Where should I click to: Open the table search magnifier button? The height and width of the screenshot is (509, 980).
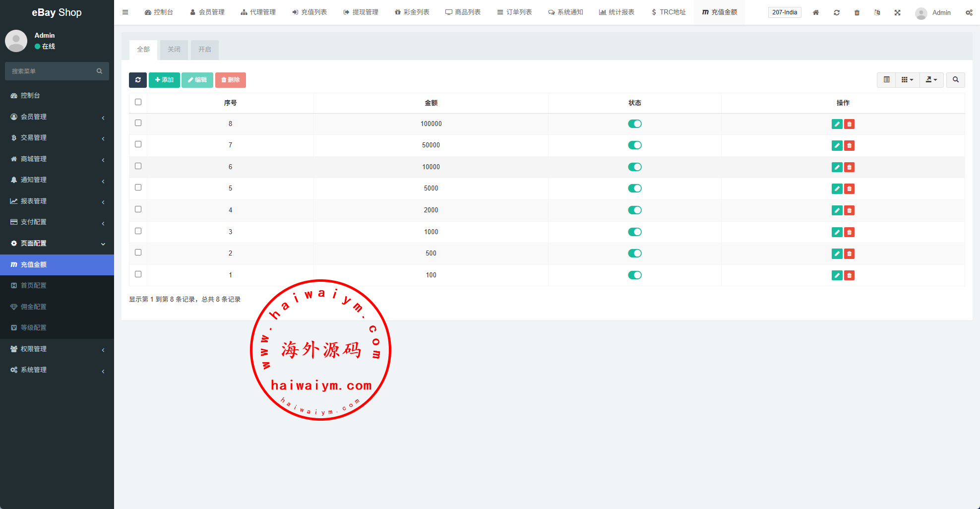tap(955, 80)
